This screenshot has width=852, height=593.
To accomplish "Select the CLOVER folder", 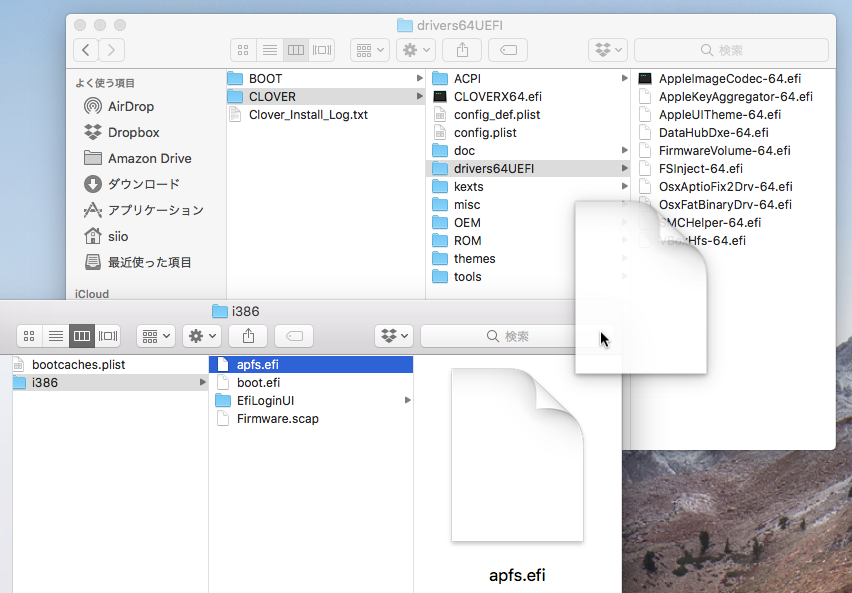I will [x=325, y=97].
